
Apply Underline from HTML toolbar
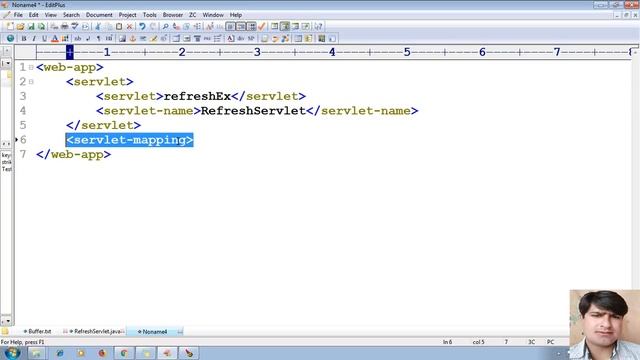[44, 38]
